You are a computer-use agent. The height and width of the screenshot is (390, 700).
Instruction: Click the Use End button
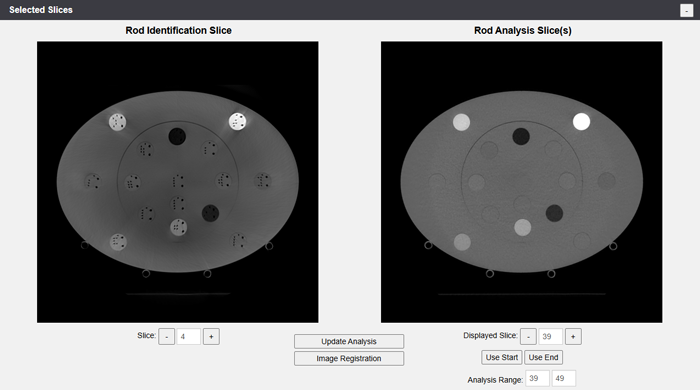pyautogui.click(x=543, y=357)
